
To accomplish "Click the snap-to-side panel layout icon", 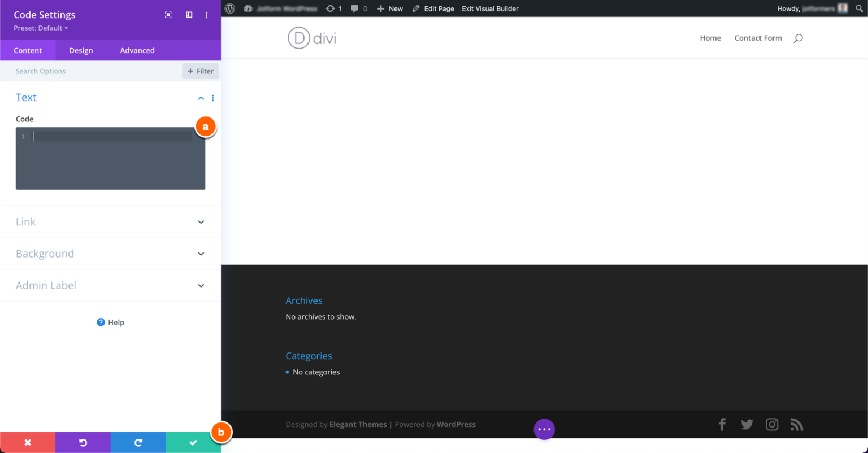I will [188, 15].
